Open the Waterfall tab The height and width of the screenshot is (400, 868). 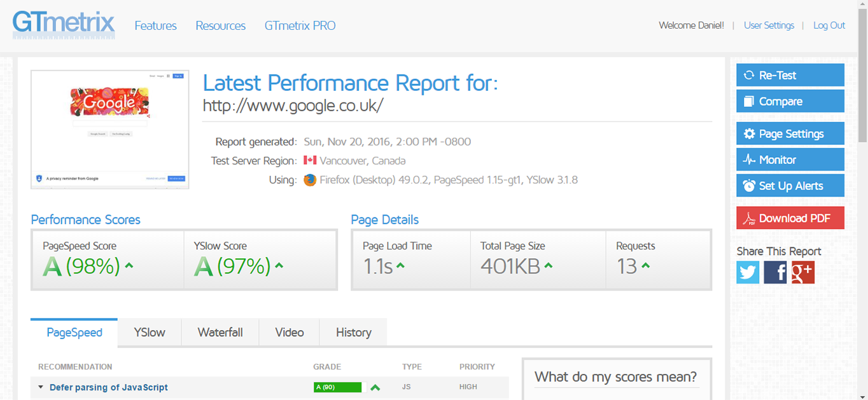coord(220,333)
